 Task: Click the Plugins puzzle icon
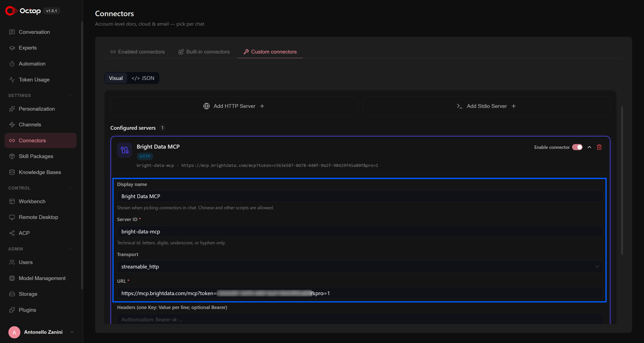click(12, 310)
